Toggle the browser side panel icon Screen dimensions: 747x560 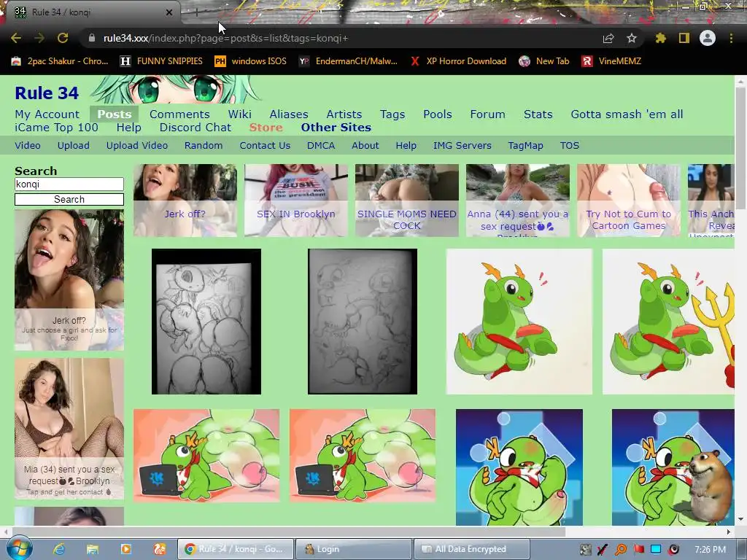(684, 38)
